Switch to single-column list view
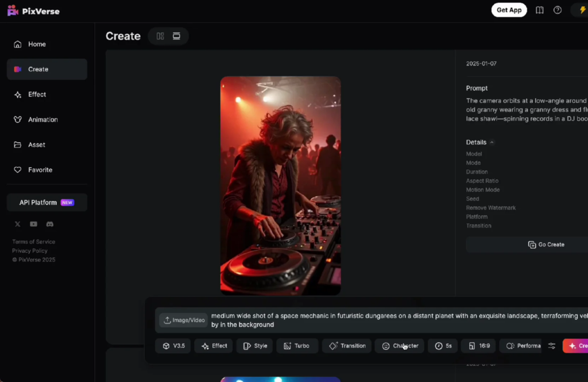The image size is (588, 382). (176, 36)
